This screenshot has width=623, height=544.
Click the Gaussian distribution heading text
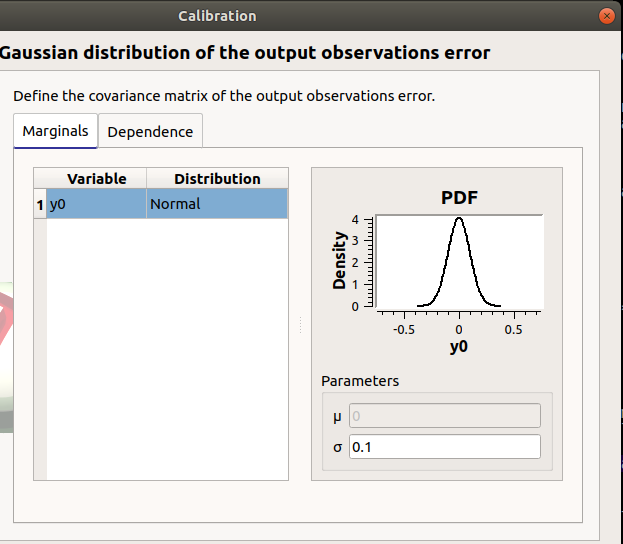pyautogui.click(x=245, y=52)
